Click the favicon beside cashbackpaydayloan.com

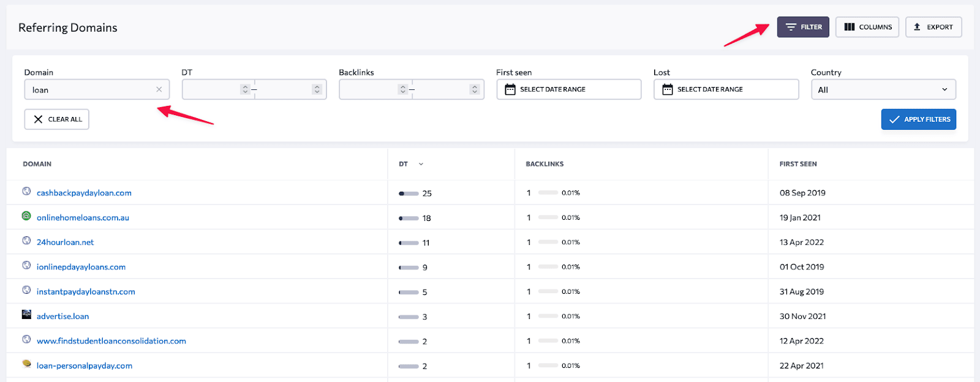coord(26,192)
